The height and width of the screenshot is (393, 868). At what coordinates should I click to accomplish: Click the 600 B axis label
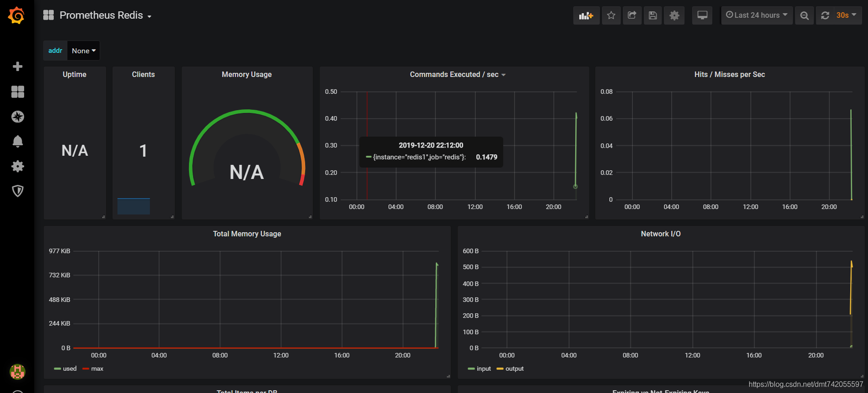pos(470,251)
